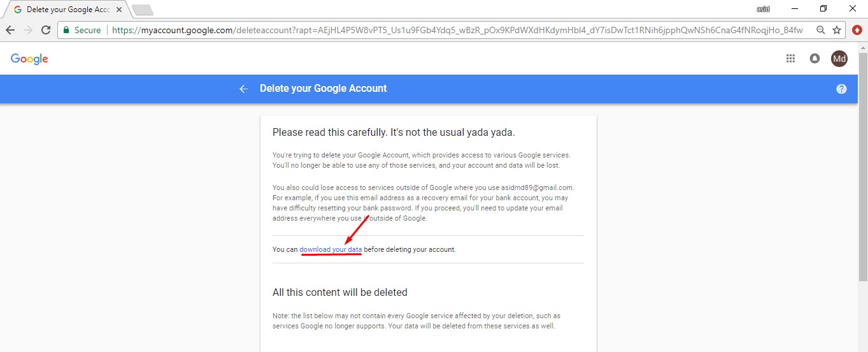The image size is (868, 352).
Task: Click the 'asid' Chrome profile button
Action: pos(763,9)
